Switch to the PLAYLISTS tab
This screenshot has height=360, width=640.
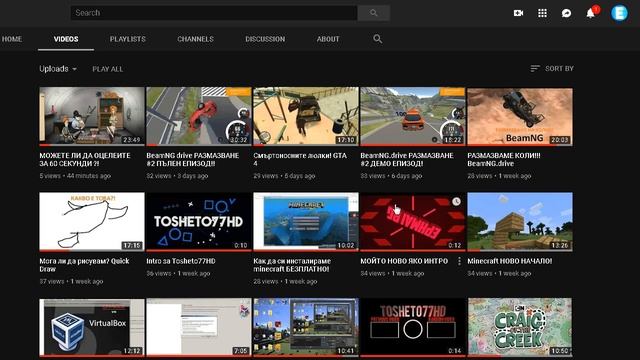point(127,39)
